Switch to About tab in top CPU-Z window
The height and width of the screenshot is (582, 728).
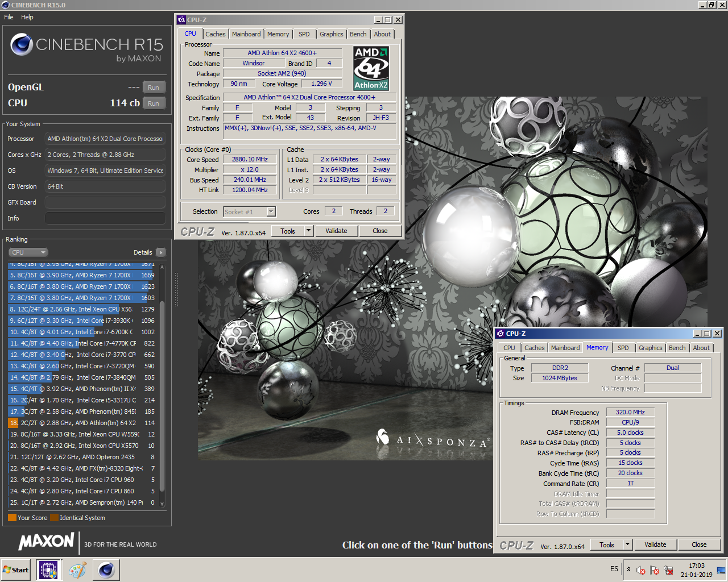point(382,34)
